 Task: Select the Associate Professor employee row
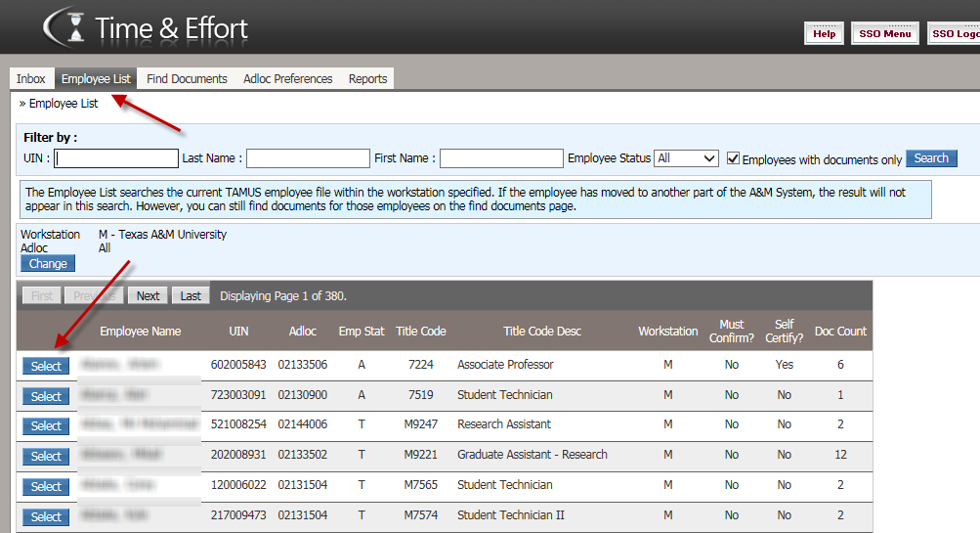tap(46, 367)
